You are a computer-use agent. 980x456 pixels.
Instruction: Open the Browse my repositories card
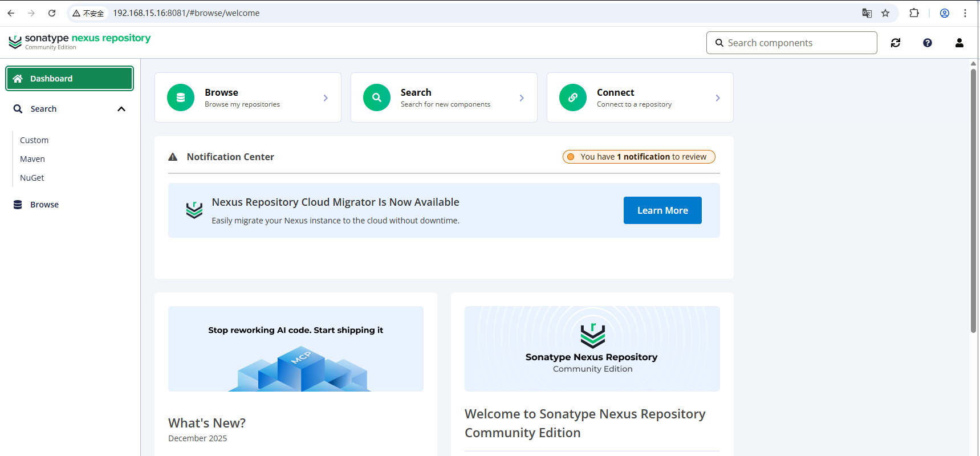(x=248, y=97)
